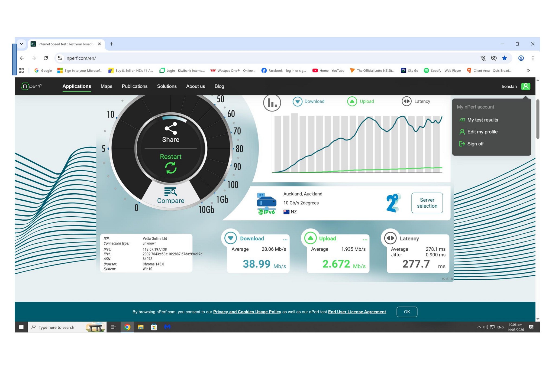The image size is (555, 392).
Task: Expand Upload result details with three dots
Action: click(365, 240)
